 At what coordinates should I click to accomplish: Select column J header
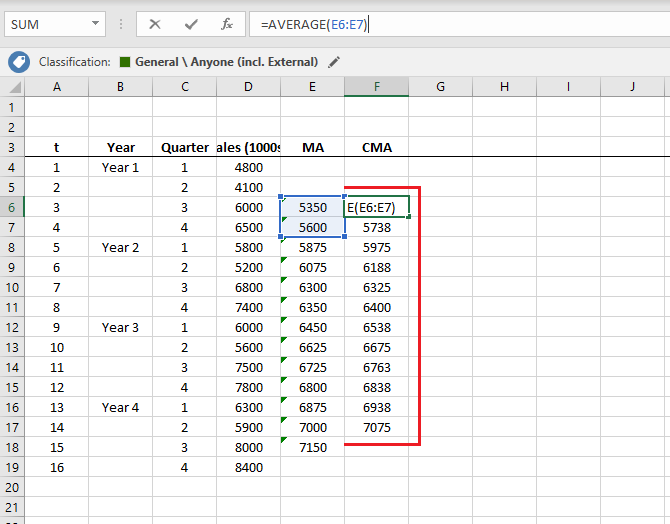tap(632, 87)
